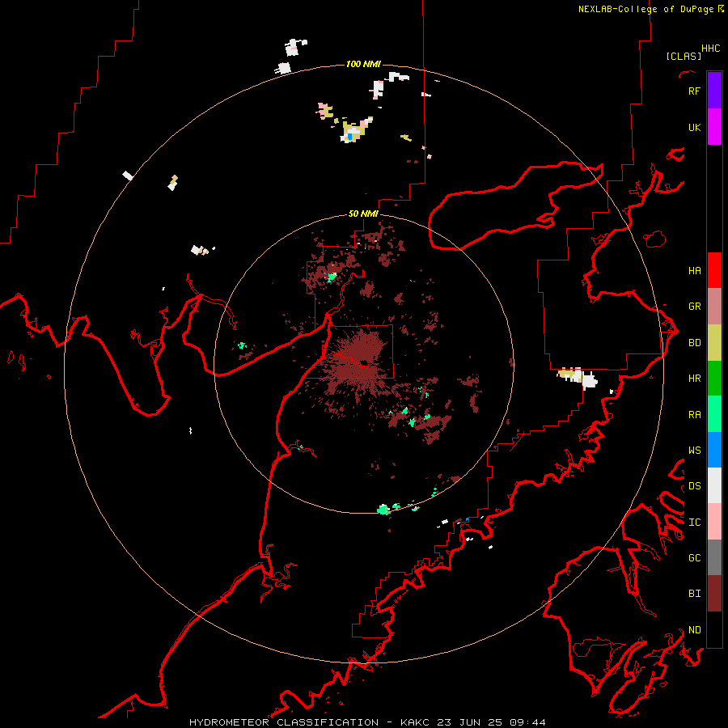Viewport: 728px width, 728px height.
Task: Pick the HR green legend swatch
Action: pyautogui.click(x=714, y=379)
